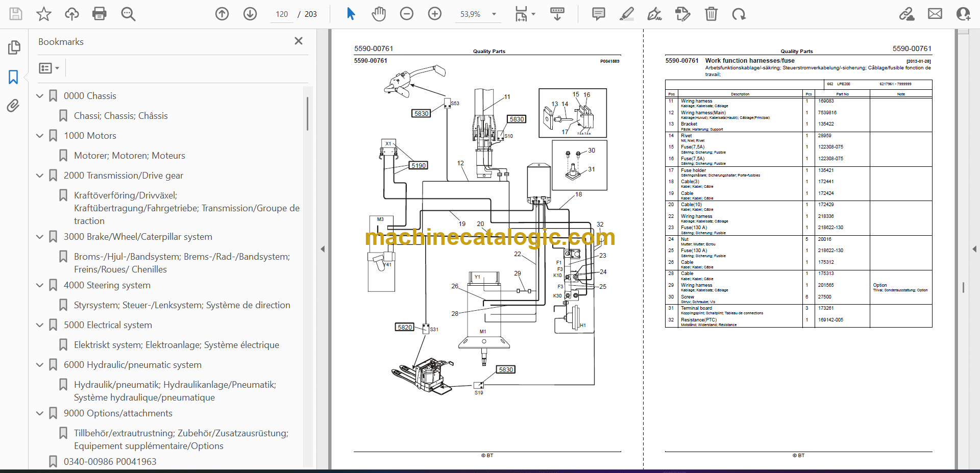The height and width of the screenshot is (473, 980).
Task: Collapse the 1000 Motors bookmark
Action: [x=40, y=136]
